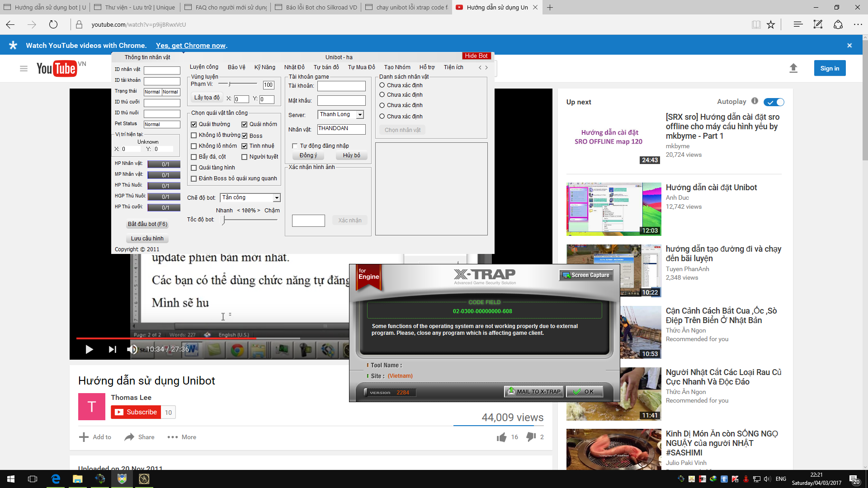Add page to favorites star
Viewport: 868px width, 488px height.
[771, 24]
